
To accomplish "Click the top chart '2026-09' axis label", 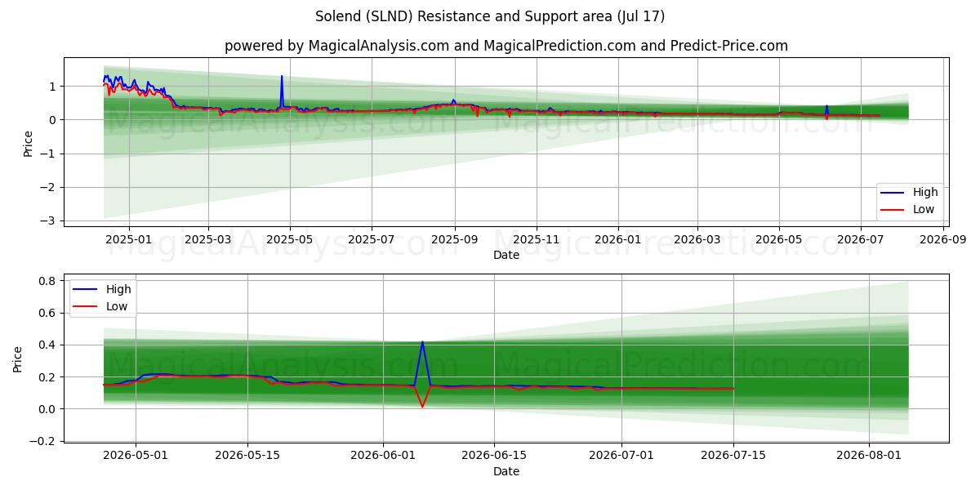I will point(944,240).
